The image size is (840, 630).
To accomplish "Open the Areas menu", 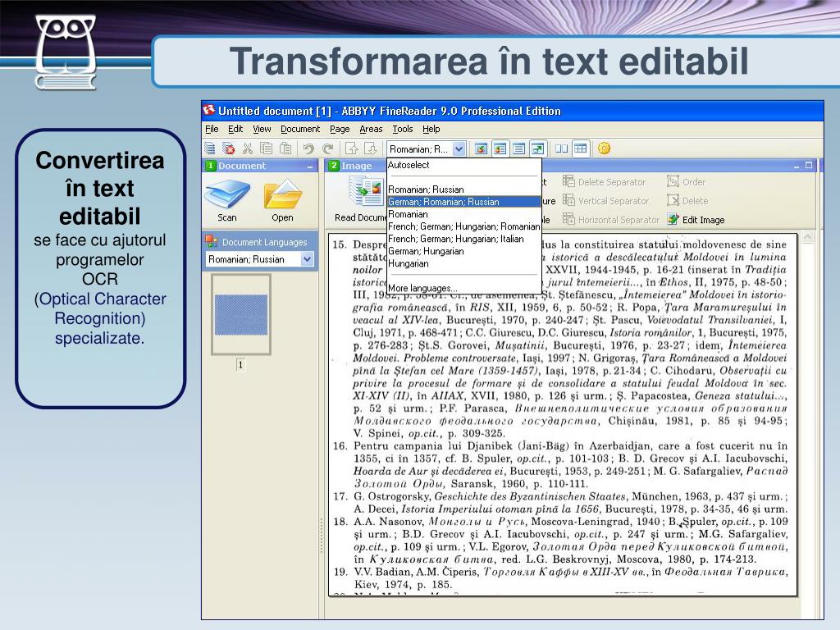I will 371,129.
